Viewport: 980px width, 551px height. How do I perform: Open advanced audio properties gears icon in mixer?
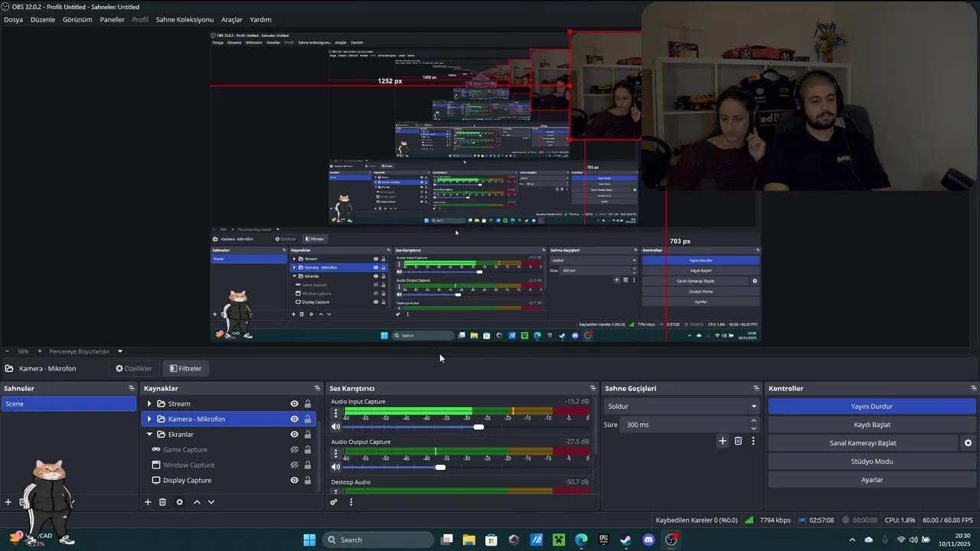(334, 502)
